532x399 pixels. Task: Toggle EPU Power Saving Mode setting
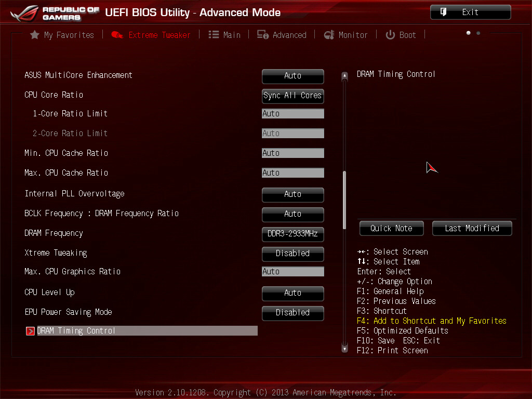click(292, 313)
